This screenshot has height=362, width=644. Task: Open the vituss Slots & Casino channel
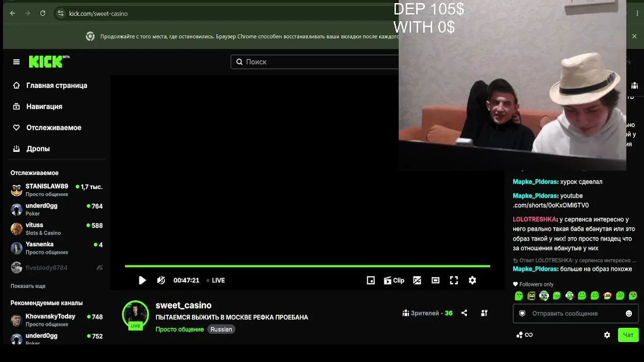pyautogui.click(x=57, y=229)
